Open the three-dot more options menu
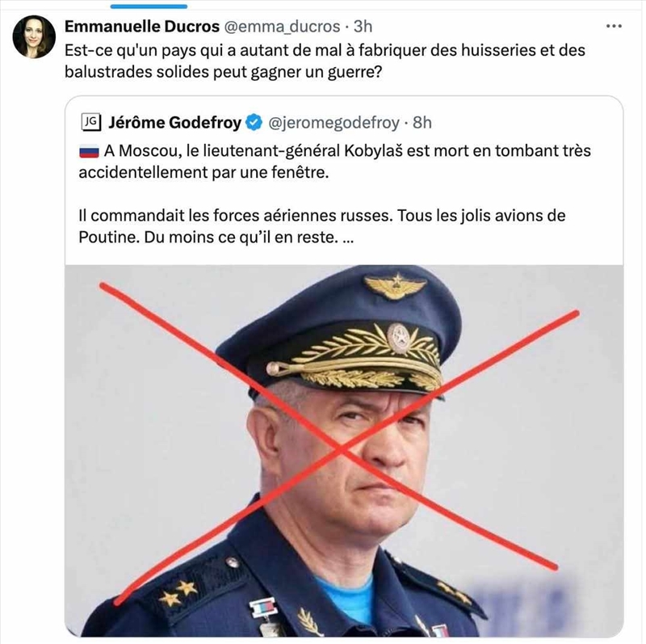 tap(614, 27)
